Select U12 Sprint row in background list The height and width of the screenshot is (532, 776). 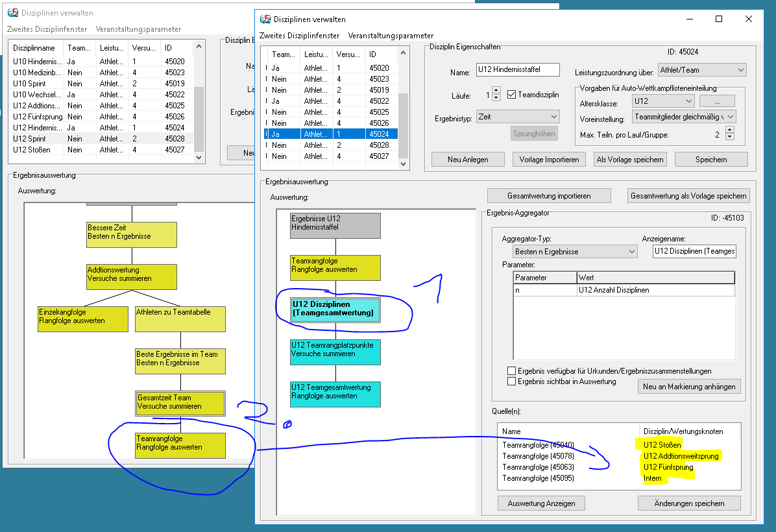coord(102,139)
